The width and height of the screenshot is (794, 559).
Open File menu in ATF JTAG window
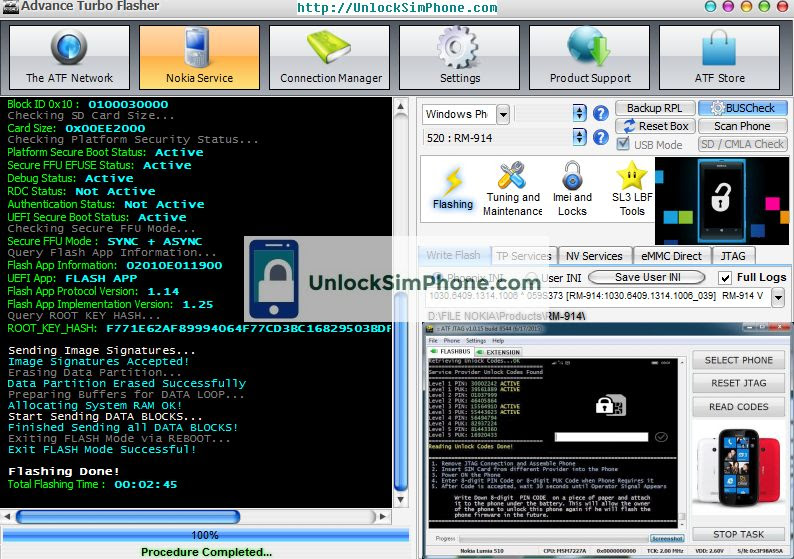(433, 341)
